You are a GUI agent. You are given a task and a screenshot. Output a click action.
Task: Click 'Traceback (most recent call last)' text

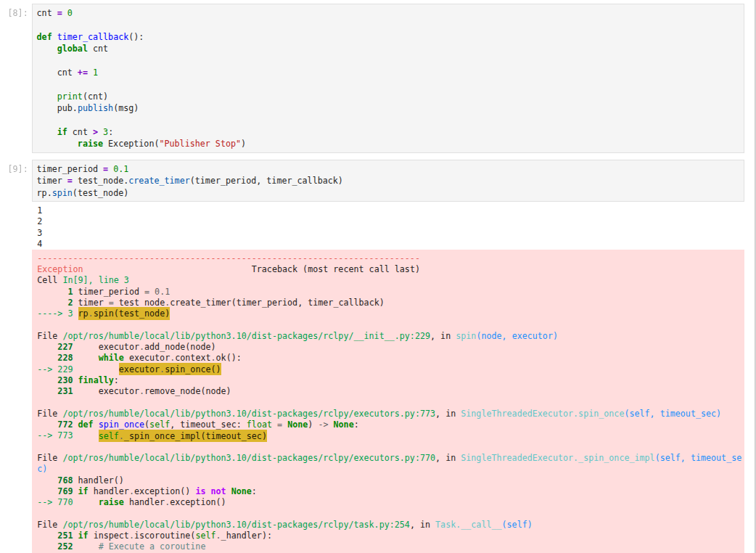click(x=335, y=269)
